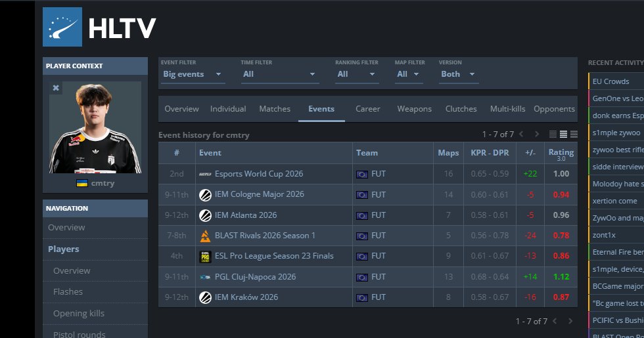644x338 pixels.
Task: Open the BLAST Rivals 2026 Season 1 link
Action: (x=265, y=236)
